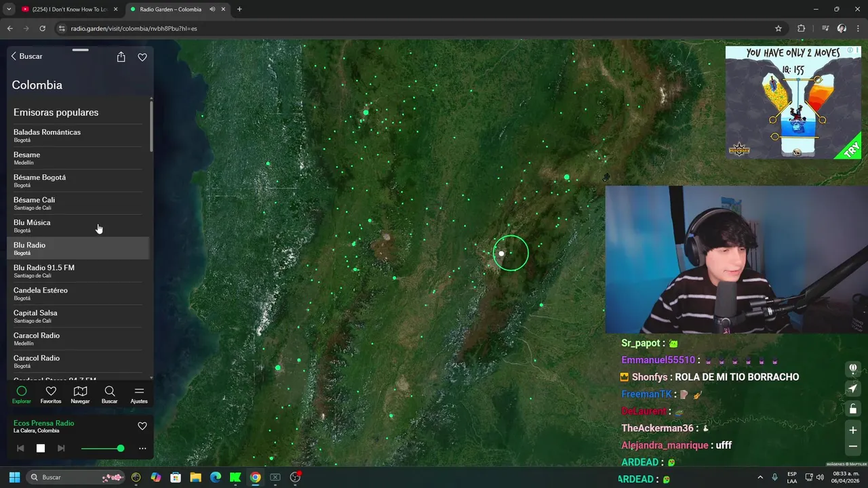
Task: Open the player's three-dot options menu
Action: (142, 448)
